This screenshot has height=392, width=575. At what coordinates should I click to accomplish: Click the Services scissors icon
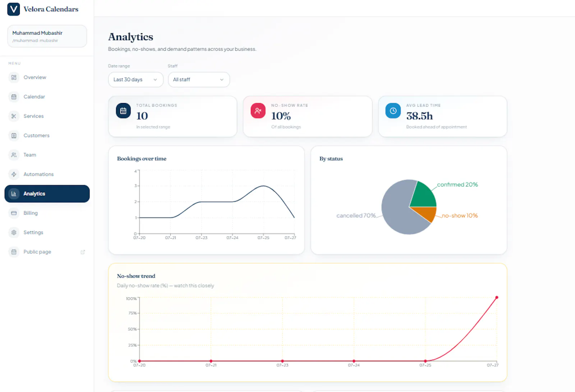(14, 116)
